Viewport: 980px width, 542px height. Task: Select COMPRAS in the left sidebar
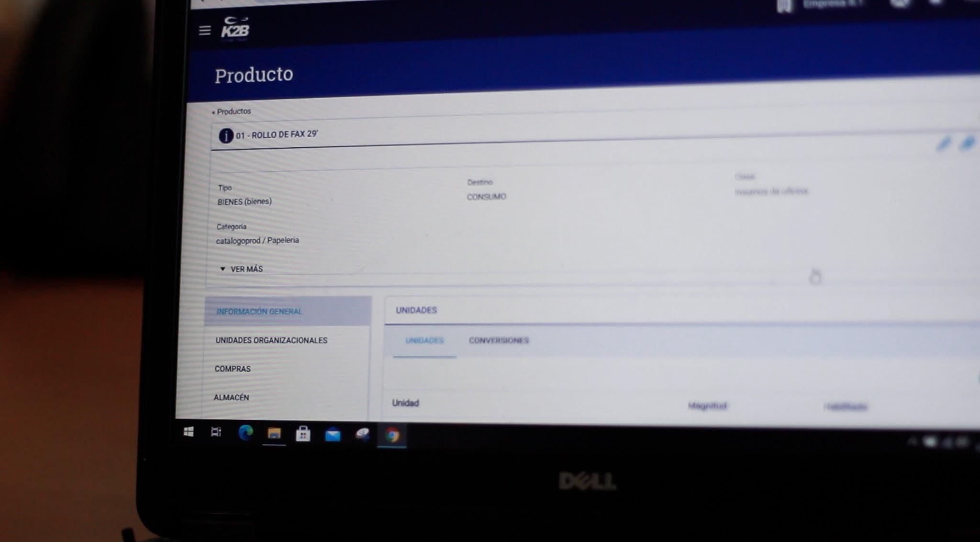[x=233, y=369]
